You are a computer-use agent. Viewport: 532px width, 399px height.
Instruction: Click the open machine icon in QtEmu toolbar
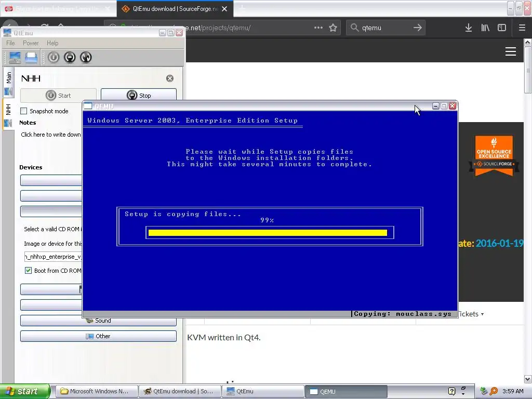pyautogui.click(x=31, y=57)
